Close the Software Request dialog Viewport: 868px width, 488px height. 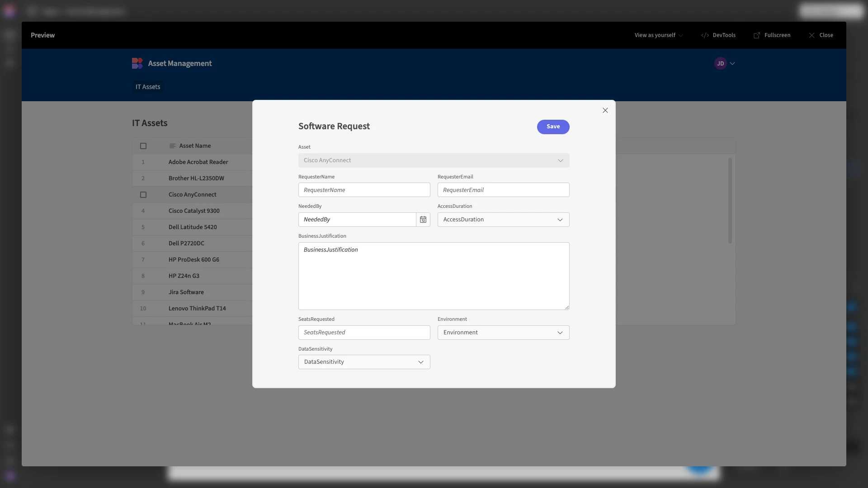(x=605, y=110)
